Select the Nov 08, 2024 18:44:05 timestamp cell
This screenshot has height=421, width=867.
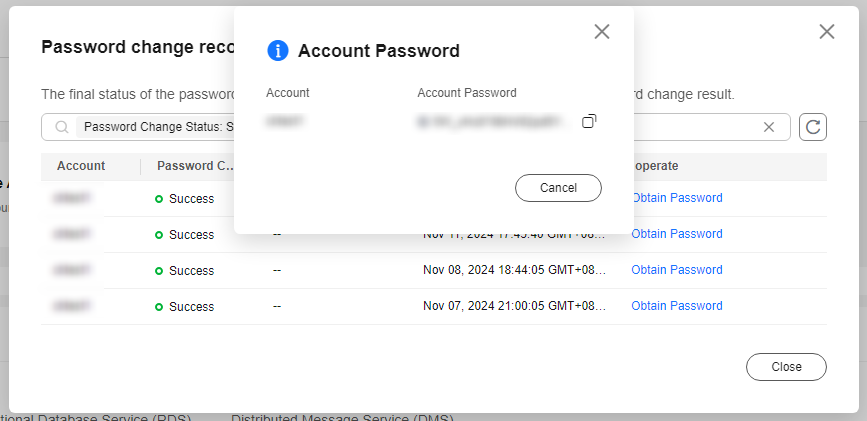coord(515,270)
